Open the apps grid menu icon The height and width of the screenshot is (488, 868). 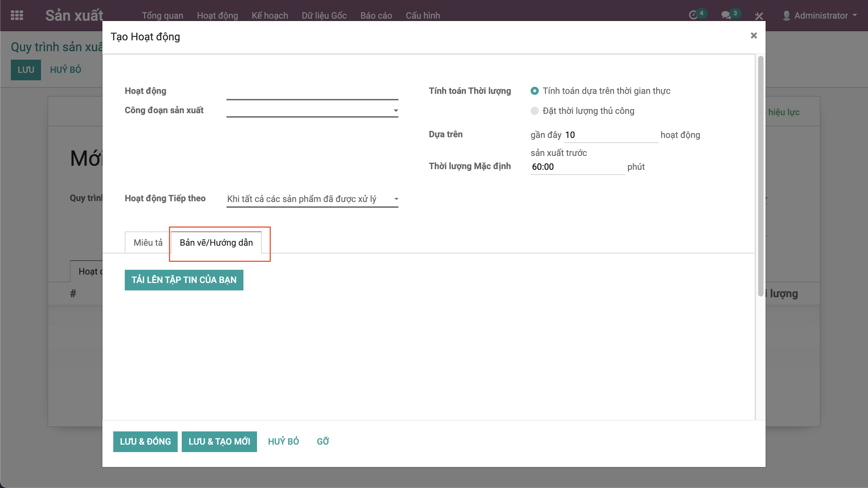tap(17, 15)
